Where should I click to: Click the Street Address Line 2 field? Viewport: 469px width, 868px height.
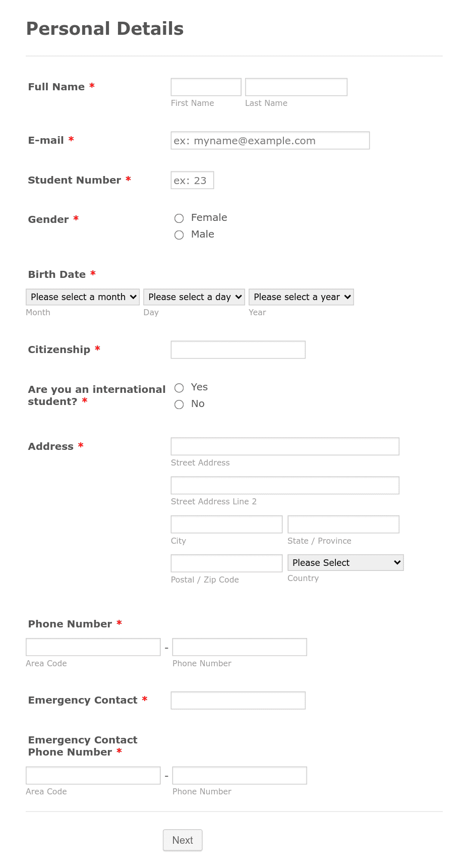tap(284, 485)
